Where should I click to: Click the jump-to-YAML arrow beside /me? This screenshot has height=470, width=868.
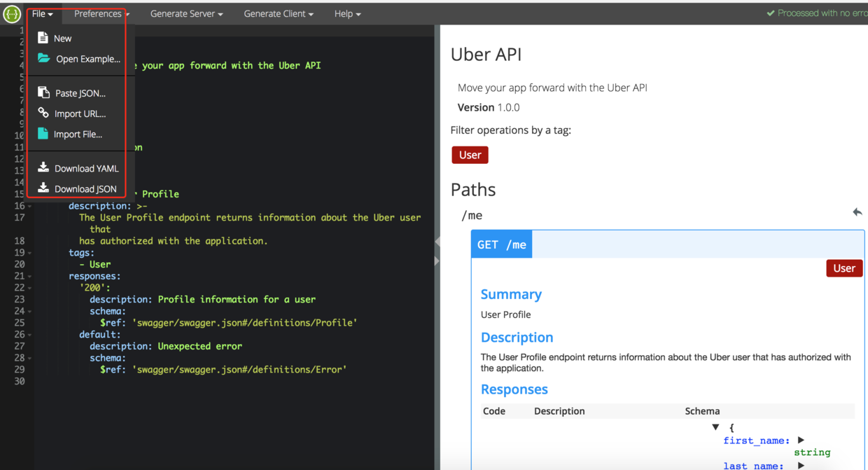click(857, 212)
